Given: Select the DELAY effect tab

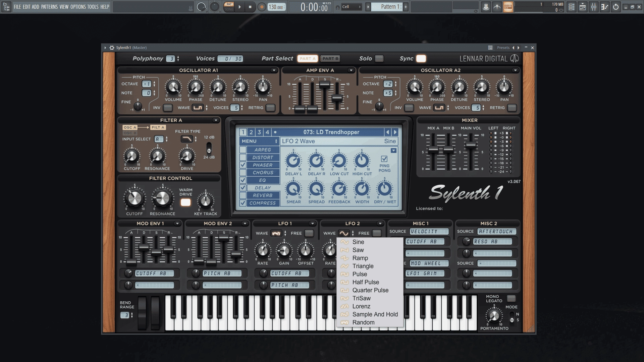Looking at the screenshot, I should 263,188.
